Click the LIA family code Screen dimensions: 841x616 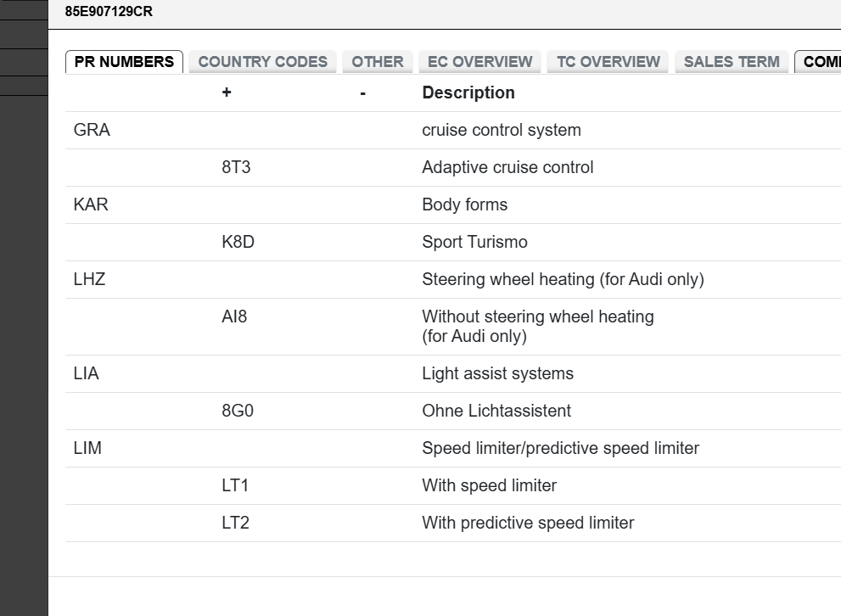tap(87, 373)
